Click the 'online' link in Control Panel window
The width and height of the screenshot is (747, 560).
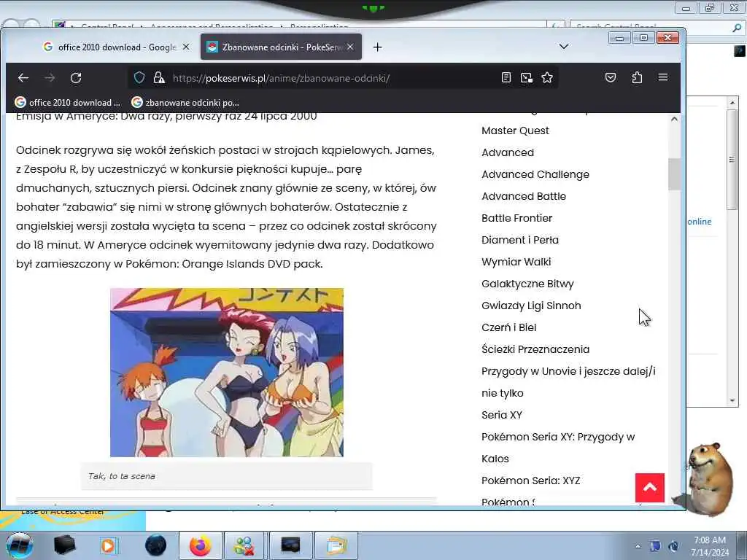(x=700, y=222)
